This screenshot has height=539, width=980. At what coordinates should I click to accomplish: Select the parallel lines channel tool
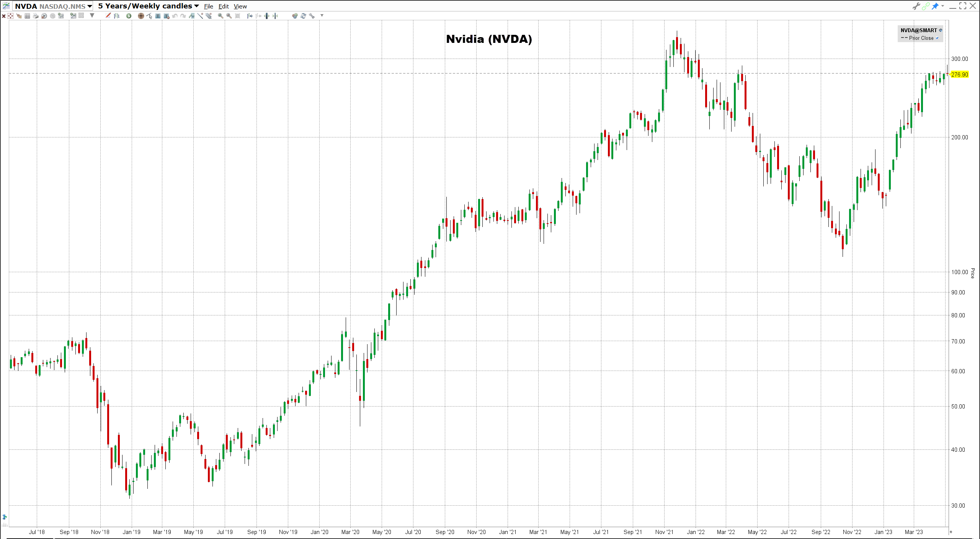209,16
